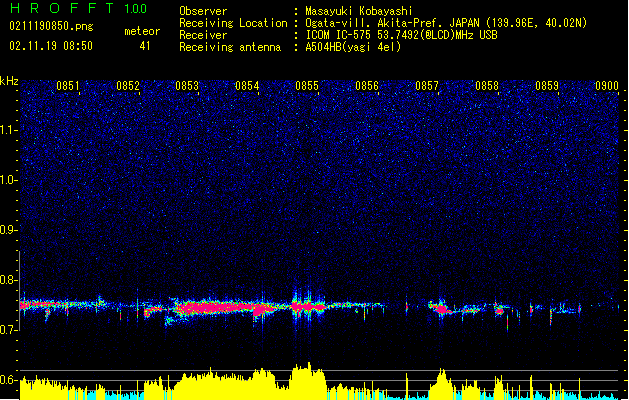629x400 pixels.
Task: Click the file name 0211190850.png
Action: pos(51,26)
